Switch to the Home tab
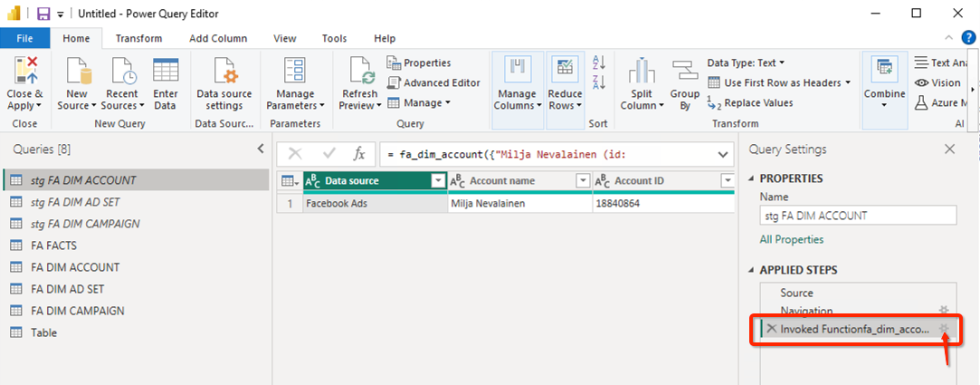This screenshot has width=980, height=385. point(76,38)
